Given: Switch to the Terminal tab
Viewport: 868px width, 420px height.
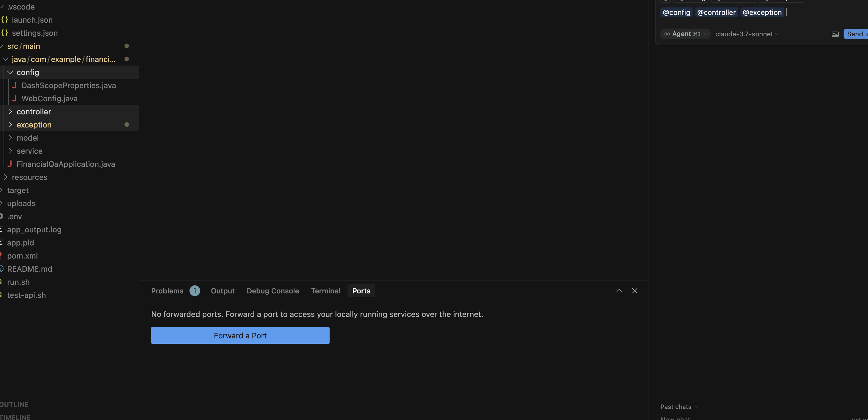Looking at the screenshot, I should [325, 291].
